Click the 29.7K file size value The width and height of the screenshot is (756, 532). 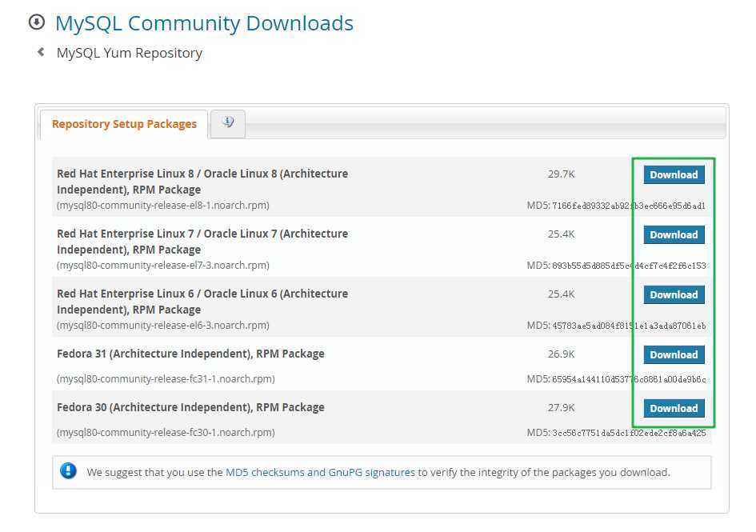coord(562,174)
